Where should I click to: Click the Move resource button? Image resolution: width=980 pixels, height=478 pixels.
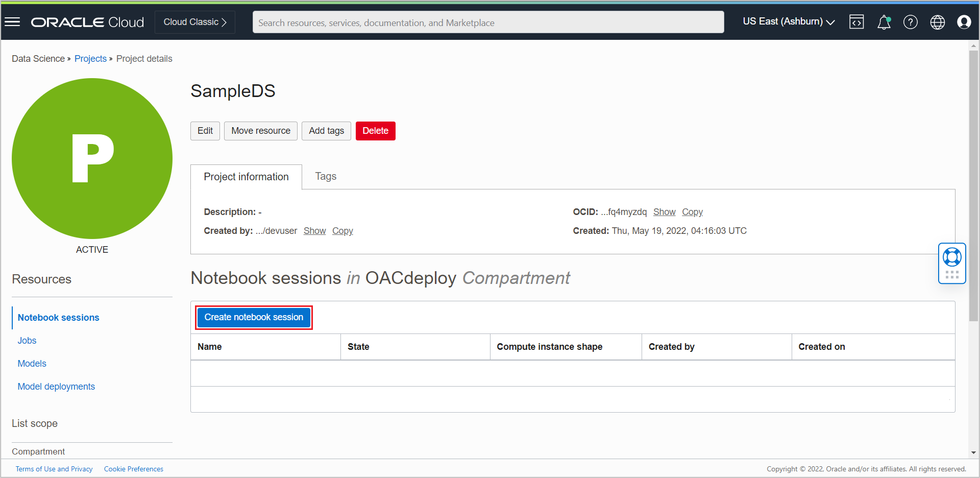261,131
